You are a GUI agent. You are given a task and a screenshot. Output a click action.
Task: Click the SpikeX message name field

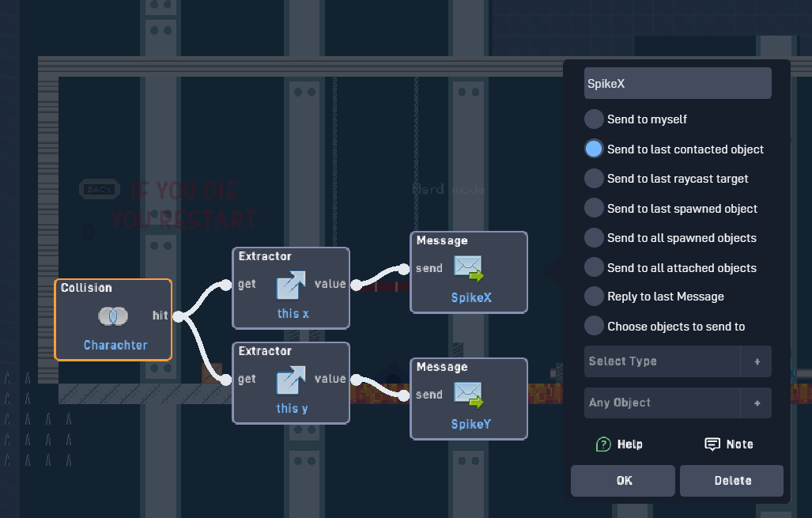pyautogui.click(x=678, y=83)
